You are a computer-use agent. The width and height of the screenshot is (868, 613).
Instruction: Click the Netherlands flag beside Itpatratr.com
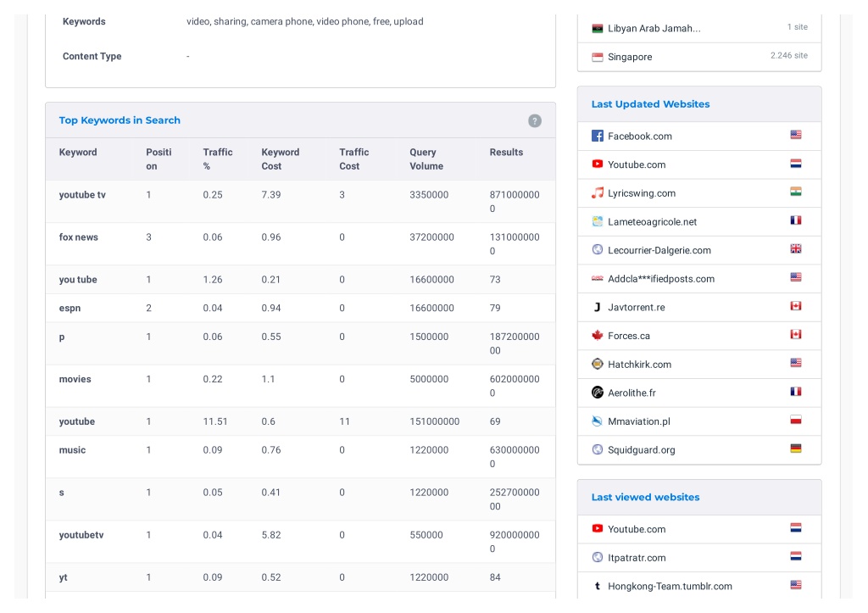point(795,556)
